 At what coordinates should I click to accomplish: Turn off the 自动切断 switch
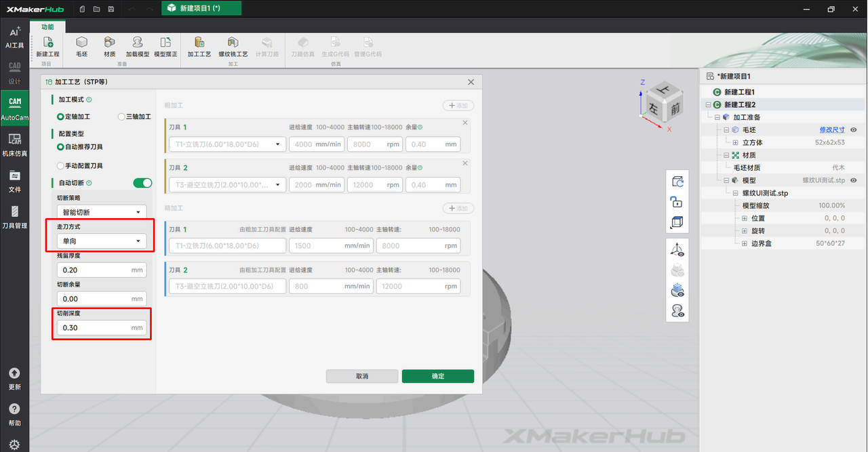pyautogui.click(x=142, y=183)
